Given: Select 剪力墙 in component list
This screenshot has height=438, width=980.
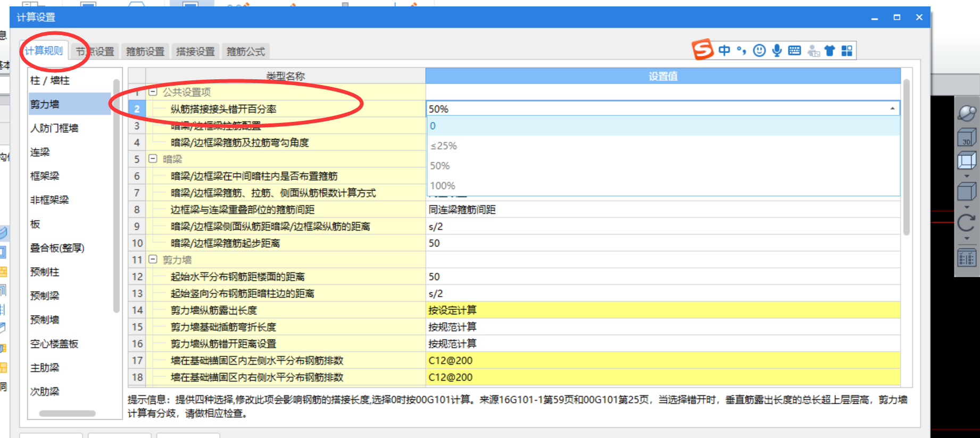Looking at the screenshot, I should pyautogui.click(x=70, y=104).
